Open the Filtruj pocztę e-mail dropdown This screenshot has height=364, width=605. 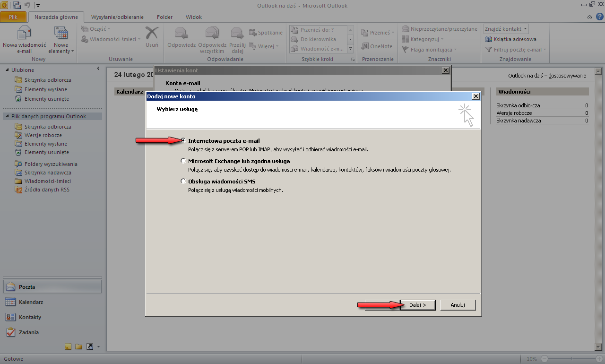(516, 50)
